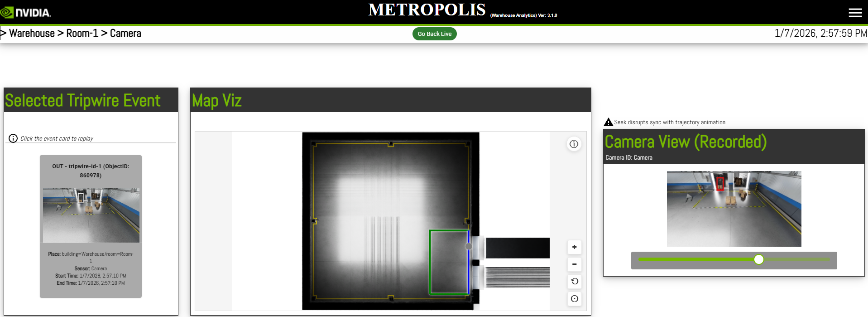Screen dimensions: 868x317
Task: Navigate to Warehouse in the breadcrumb
Action: (32, 34)
